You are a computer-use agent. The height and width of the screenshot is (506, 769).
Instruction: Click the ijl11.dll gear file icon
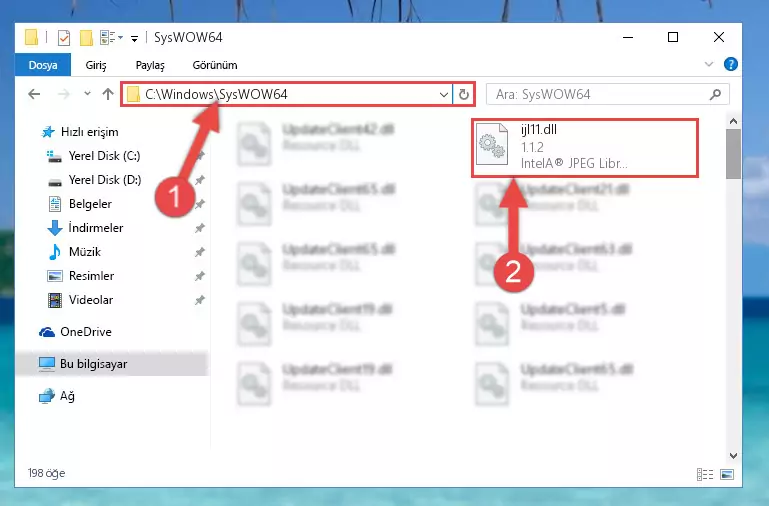[x=492, y=144]
